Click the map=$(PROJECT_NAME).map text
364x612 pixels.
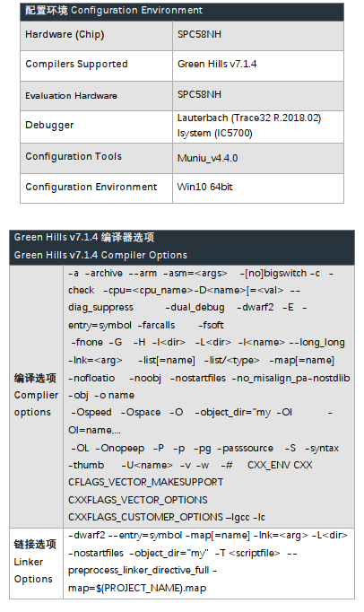(137, 588)
